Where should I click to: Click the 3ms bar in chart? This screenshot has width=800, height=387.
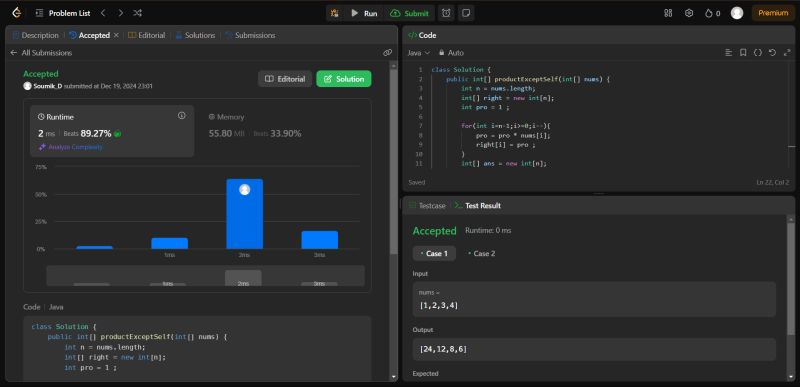[x=319, y=240]
